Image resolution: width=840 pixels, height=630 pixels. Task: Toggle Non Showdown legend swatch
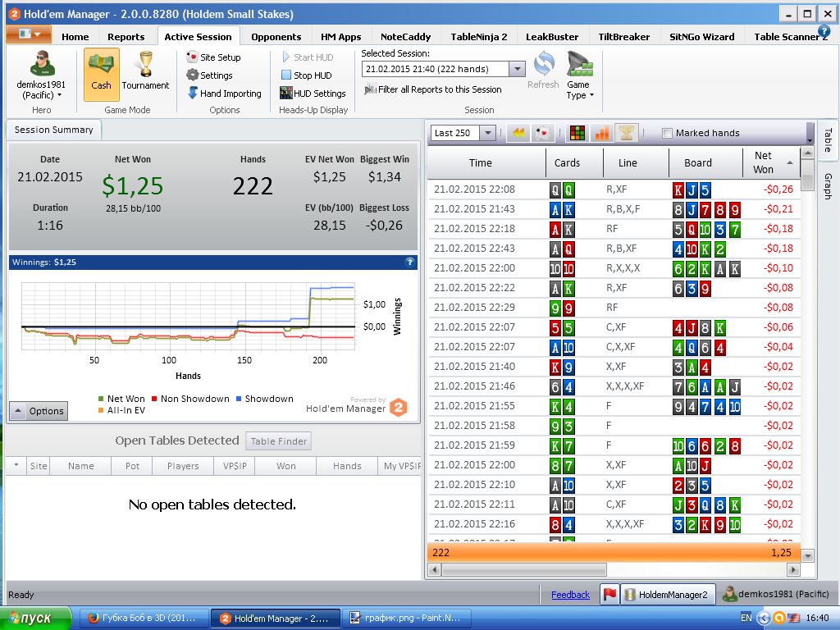pyautogui.click(x=154, y=399)
